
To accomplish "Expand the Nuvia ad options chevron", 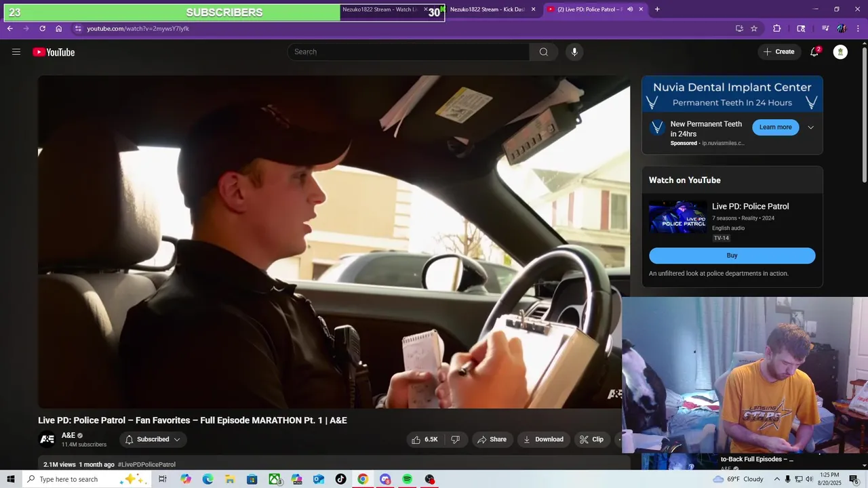I will 810,127.
